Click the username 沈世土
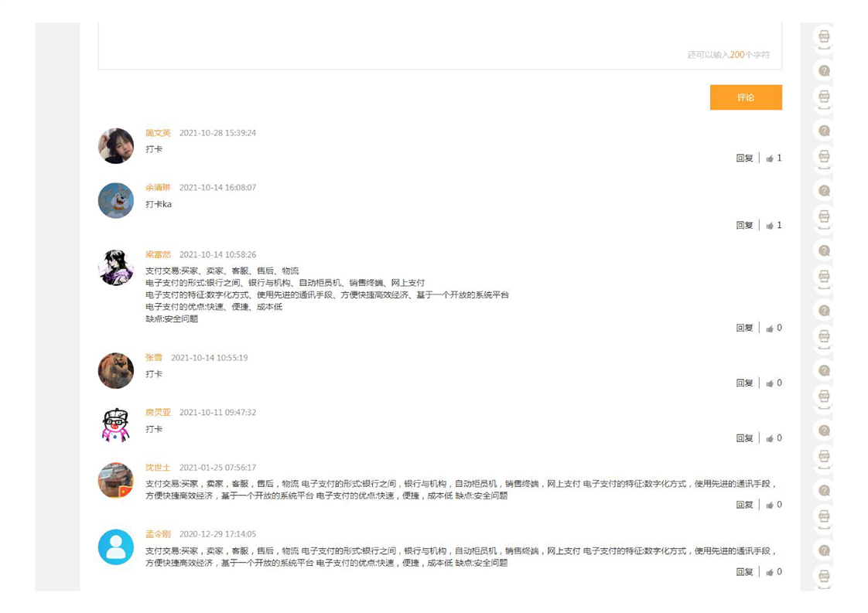Screen dimensions: 868x613 coord(158,468)
